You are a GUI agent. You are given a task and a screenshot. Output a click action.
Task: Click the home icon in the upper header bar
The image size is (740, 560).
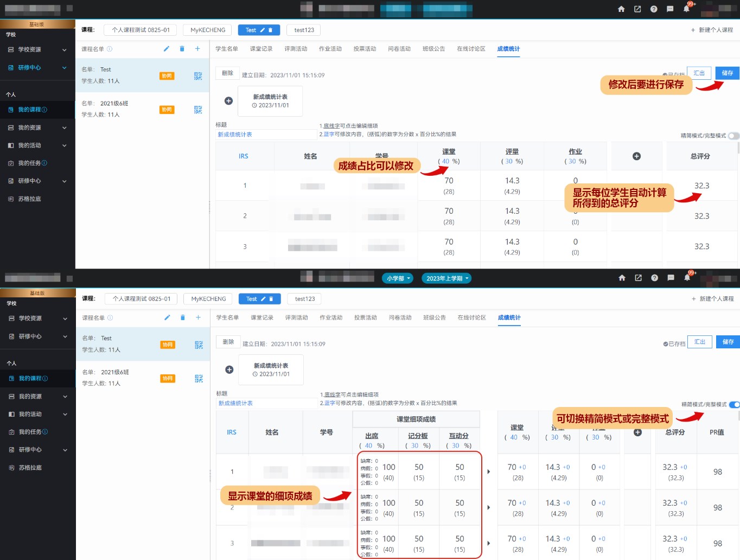(621, 9)
